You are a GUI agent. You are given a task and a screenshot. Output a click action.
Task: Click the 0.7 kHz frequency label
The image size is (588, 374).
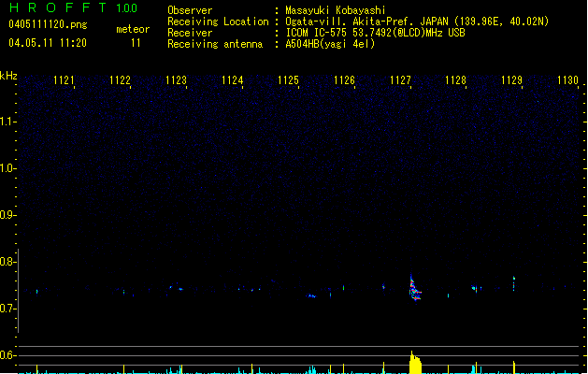(x=7, y=309)
